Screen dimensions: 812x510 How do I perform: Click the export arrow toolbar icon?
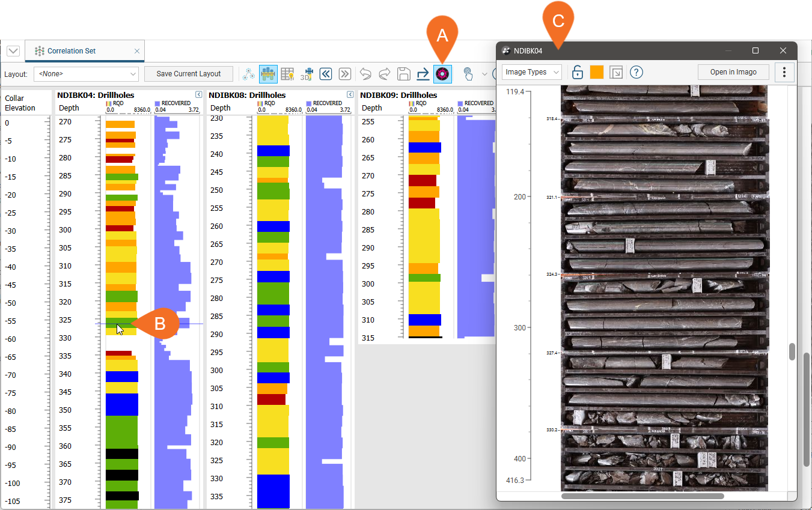pos(423,74)
